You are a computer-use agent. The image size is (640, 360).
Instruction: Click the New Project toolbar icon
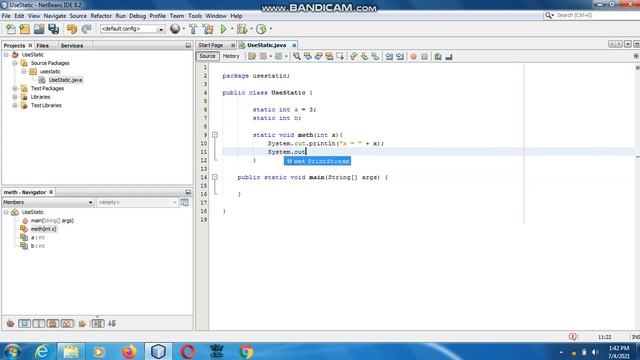pyautogui.click(x=24, y=29)
